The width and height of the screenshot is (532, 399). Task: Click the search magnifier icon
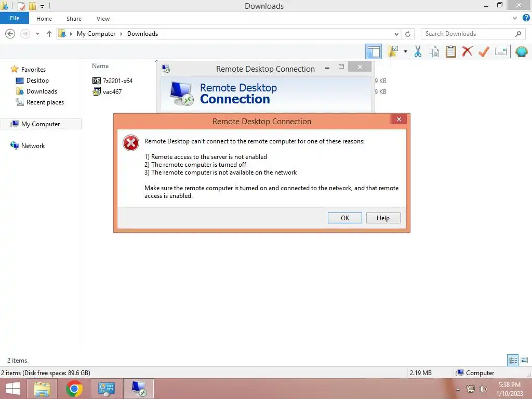pyautogui.click(x=518, y=34)
